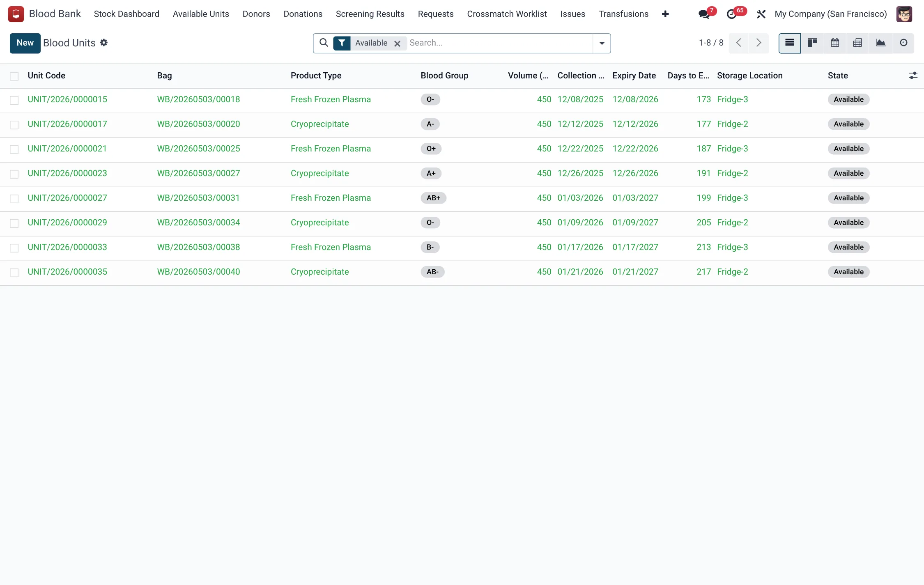
Task: Open the calendar view
Action: [834, 43]
